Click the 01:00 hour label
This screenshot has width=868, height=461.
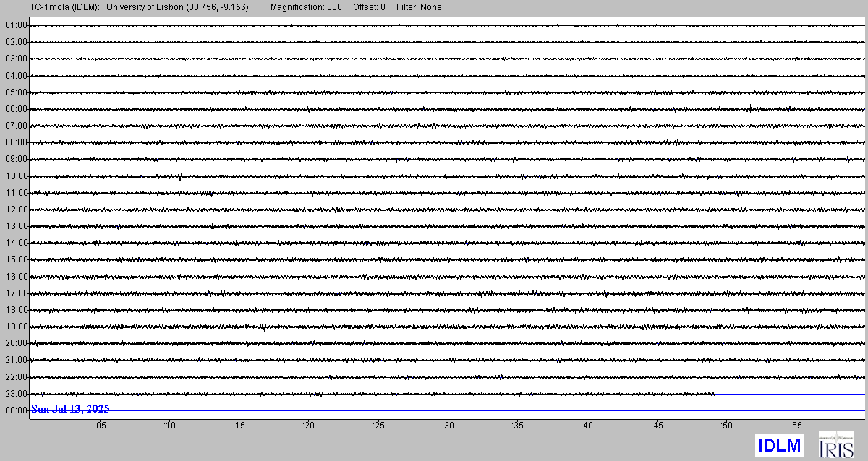pyautogui.click(x=16, y=25)
